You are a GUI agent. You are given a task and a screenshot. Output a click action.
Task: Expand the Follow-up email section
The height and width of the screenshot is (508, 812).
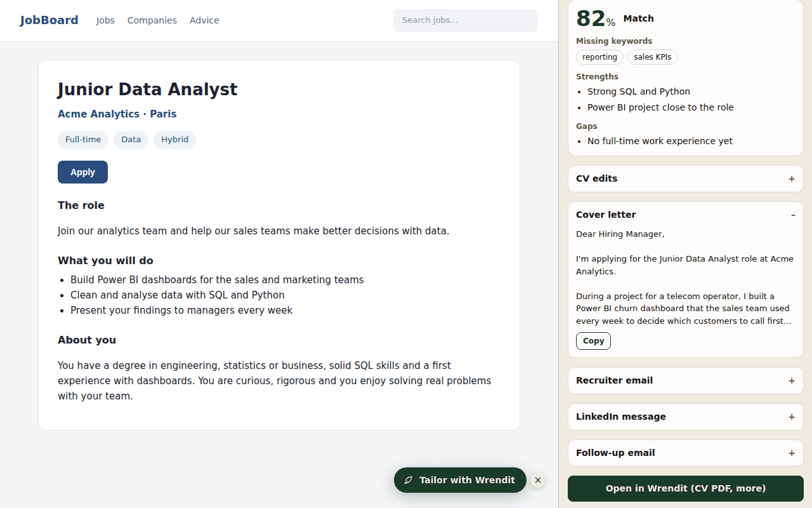tap(685, 453)
